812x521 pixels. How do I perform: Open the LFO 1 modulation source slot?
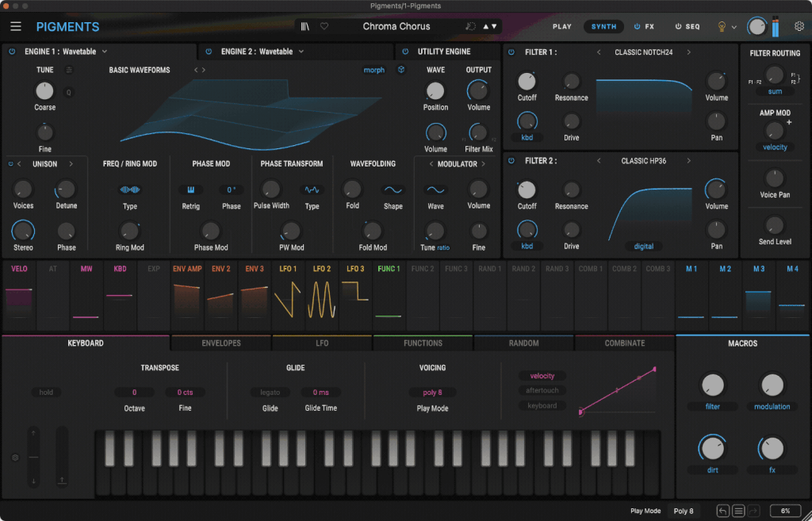coord(288,296)
